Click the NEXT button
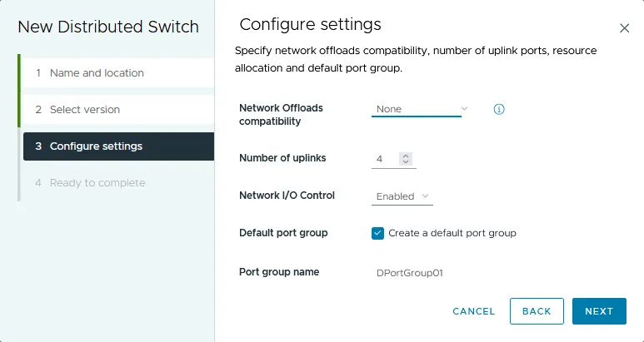 point(599,311)
